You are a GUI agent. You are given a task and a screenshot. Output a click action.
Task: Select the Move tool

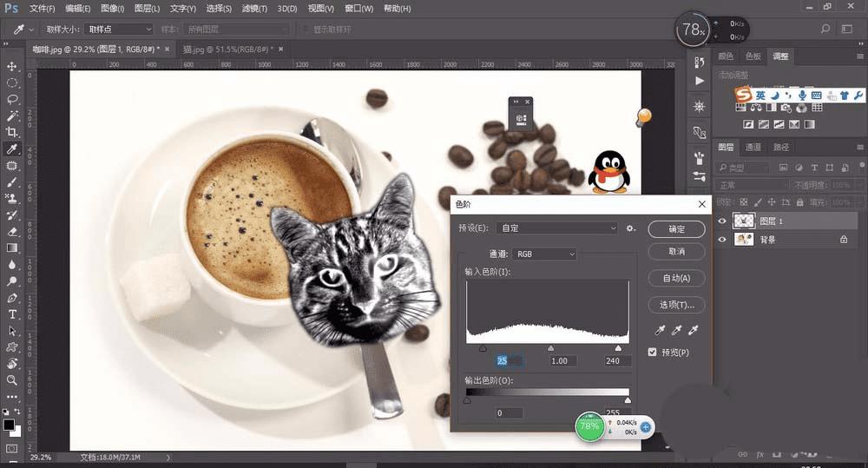point(11,67)
